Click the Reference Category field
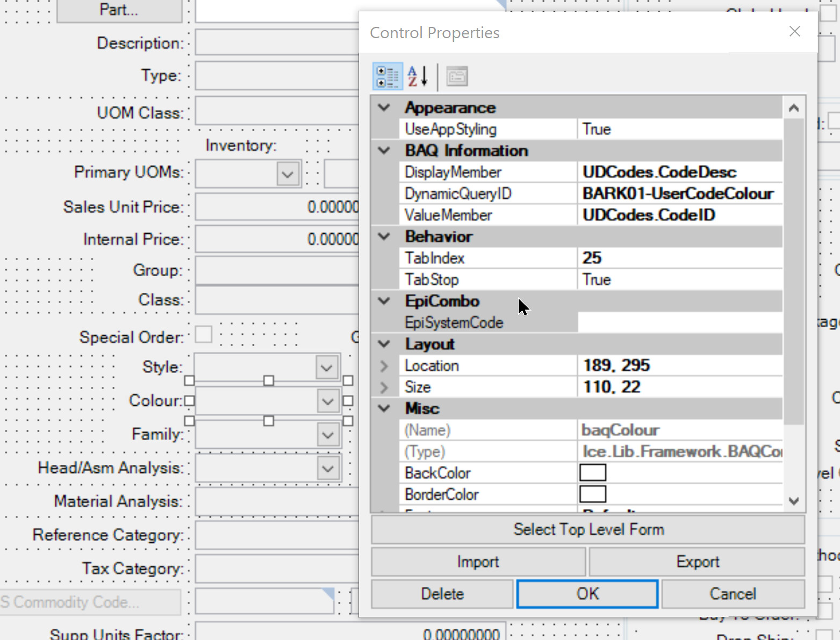This screenshot has height=640, width=840. click(x=277, y=535)
